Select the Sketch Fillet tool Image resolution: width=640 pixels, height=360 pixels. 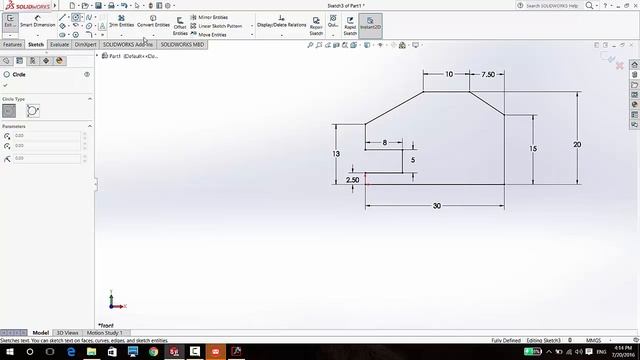89,35
